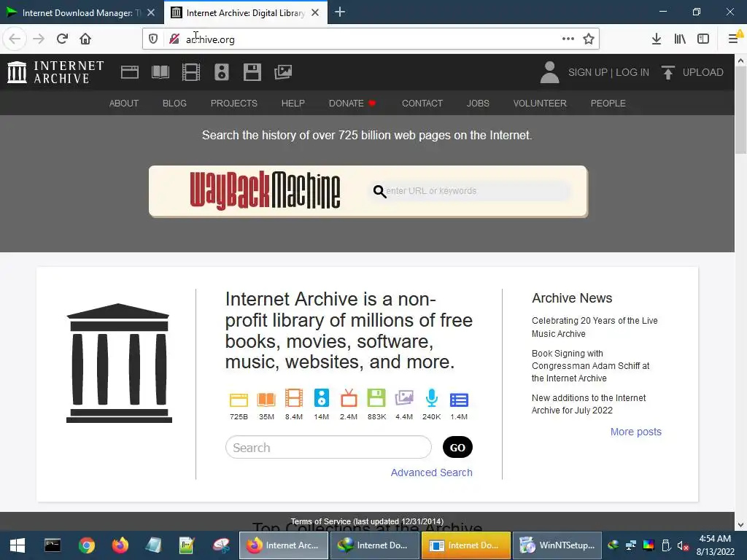Open the More posts link

point(636,432)
